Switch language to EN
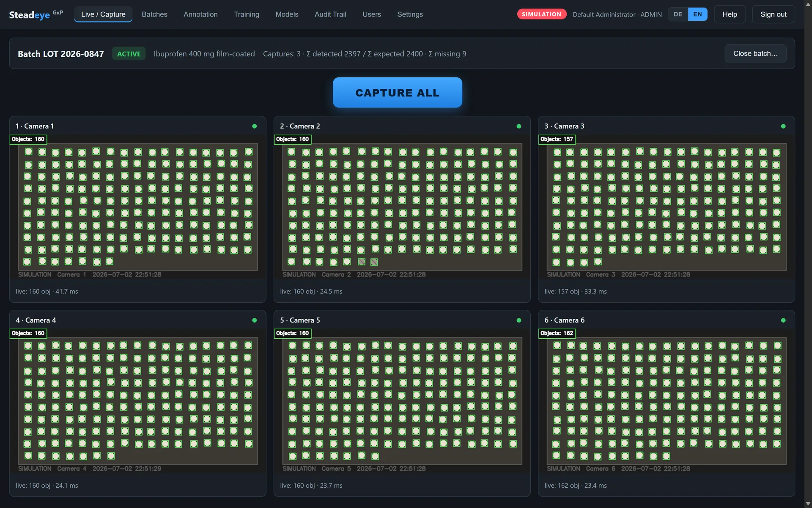This screenshot has height=508, width=812. tap(697, 14)
